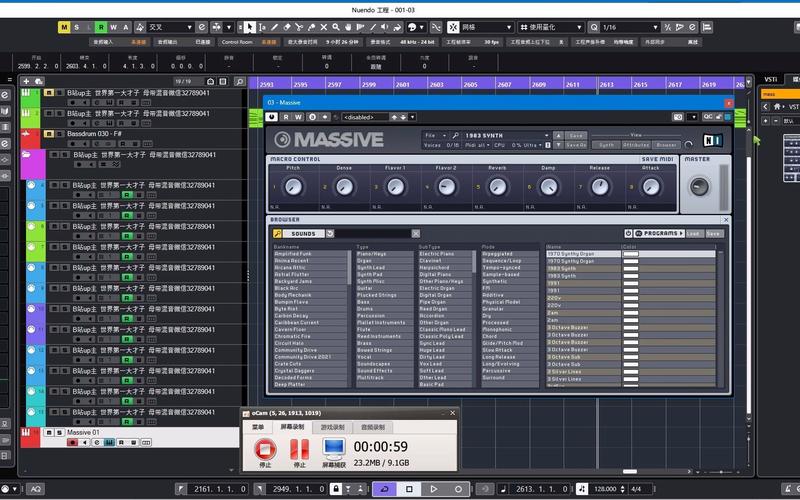
Task: Expand the PROGRAMS dropdown in Massive browser
Action: [x=659, y=233]
